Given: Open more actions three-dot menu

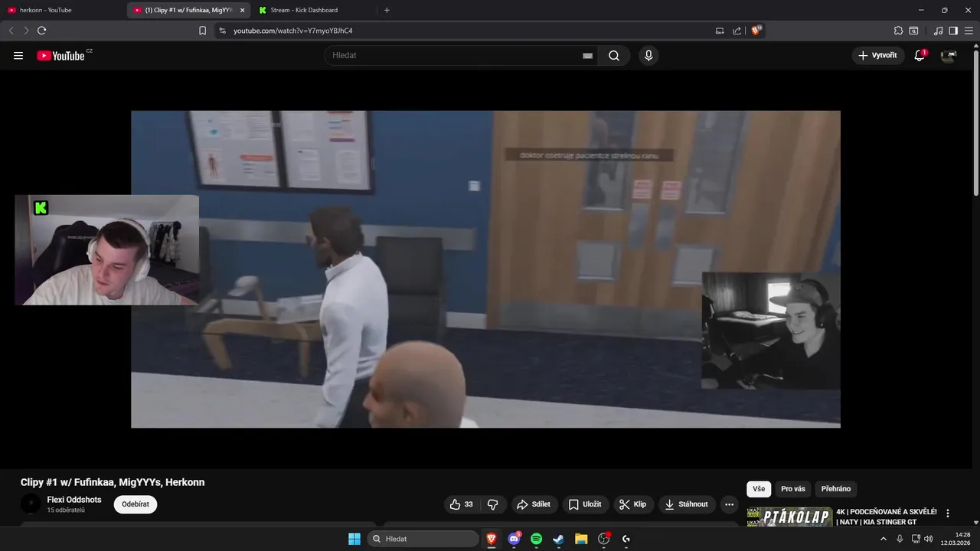Looking at the screenshot, I should click(729, 504).
